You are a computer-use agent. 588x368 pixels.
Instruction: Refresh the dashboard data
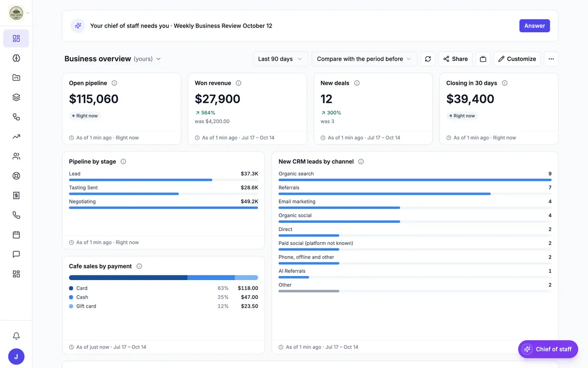[428, 59]
